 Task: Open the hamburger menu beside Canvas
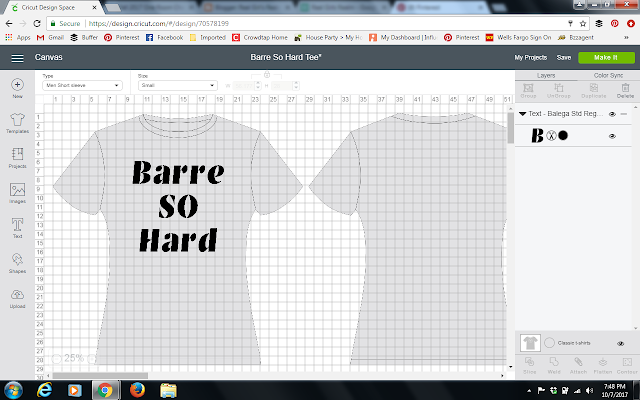[x=17, y=58]
